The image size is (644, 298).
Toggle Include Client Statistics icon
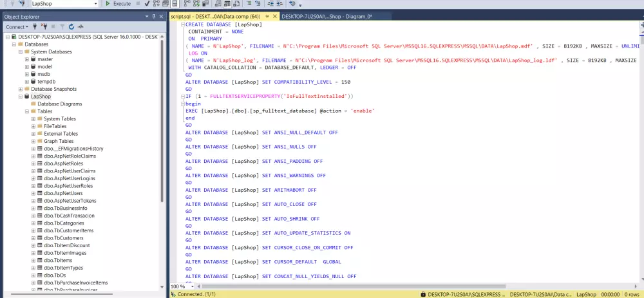tap(205, 3)
